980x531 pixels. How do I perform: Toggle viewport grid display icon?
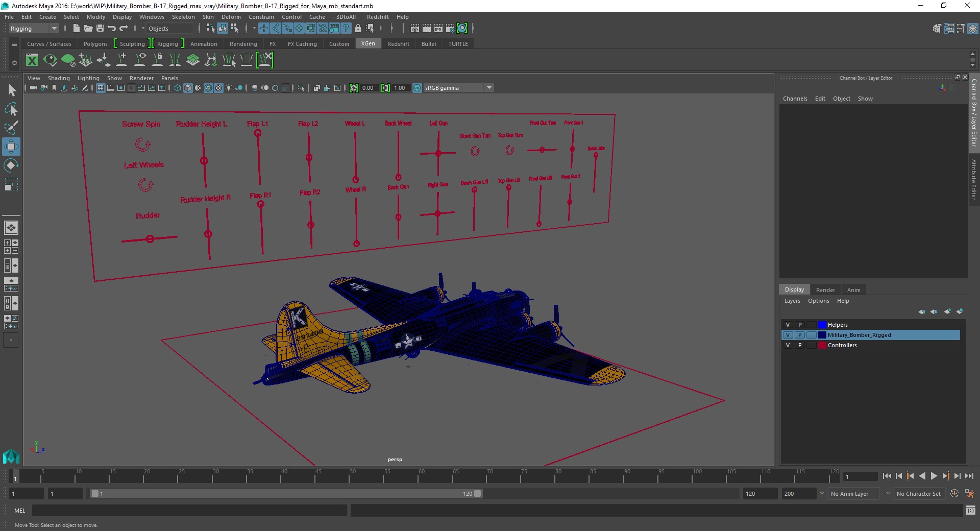pyautogui.click(x=101, y=88)
